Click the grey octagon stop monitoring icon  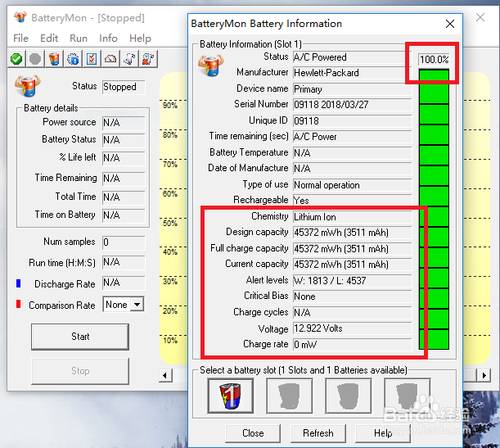click(35, 59)
